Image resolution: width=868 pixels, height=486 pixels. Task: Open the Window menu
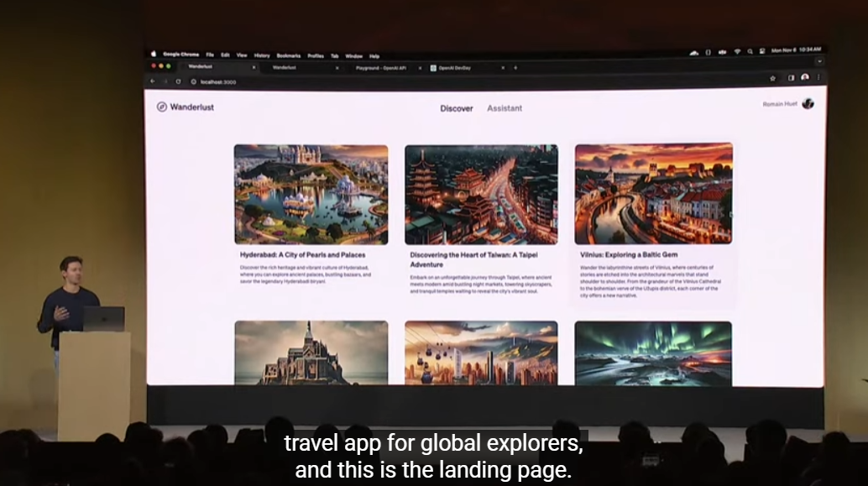tap(353, 56)
